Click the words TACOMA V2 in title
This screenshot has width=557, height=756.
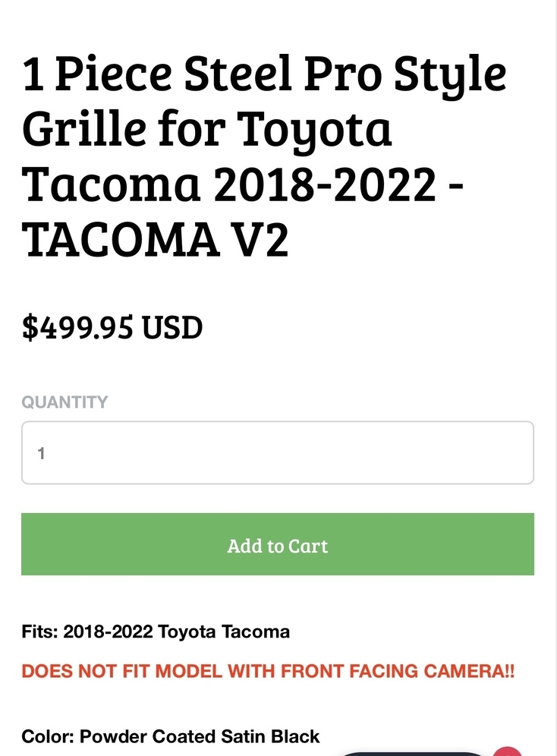(x=155, y=240)
